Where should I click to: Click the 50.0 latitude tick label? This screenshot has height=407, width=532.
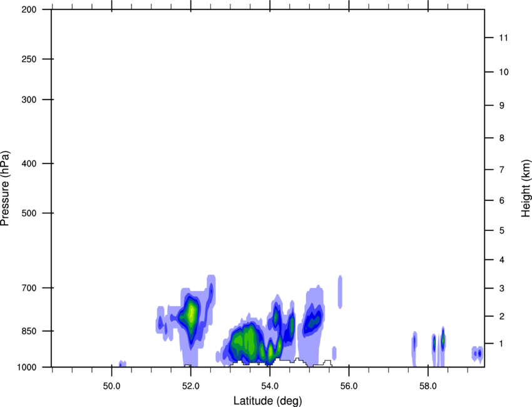pos(112,384)
